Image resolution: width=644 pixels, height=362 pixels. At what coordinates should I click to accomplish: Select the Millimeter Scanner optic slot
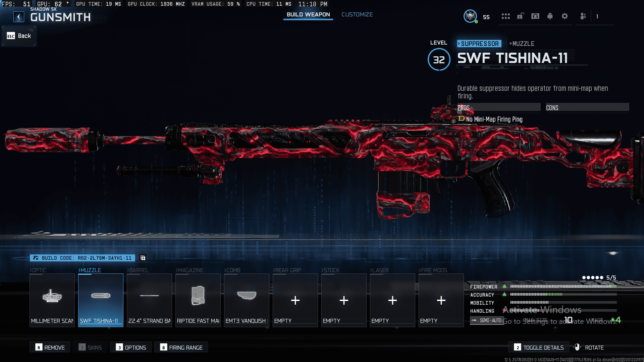tap(52, 300)
